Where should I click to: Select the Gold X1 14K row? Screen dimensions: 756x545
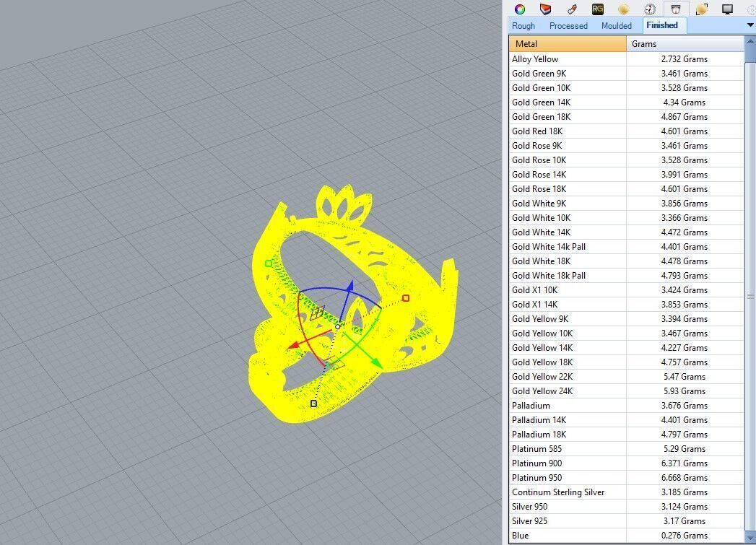626,305
